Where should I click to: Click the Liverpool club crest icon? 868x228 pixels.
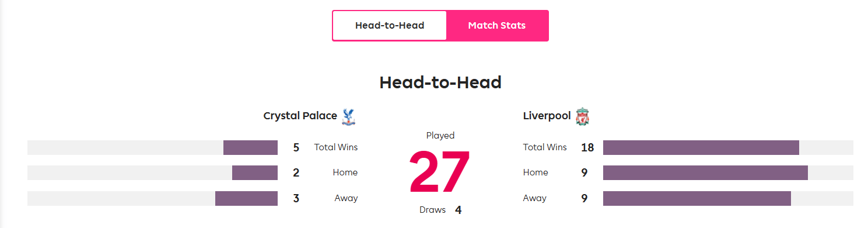(x=582, y=116)
